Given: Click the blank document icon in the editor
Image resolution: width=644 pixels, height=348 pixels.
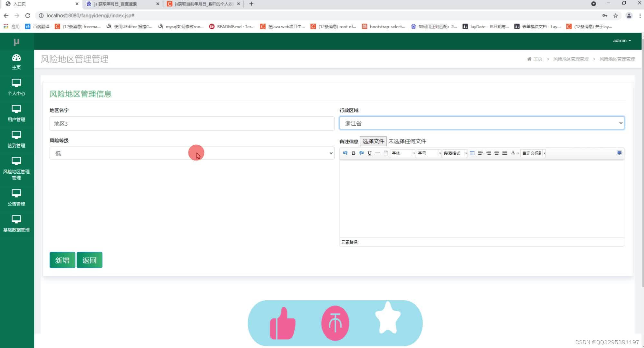Looking at the screenshot, I should 385,153.
